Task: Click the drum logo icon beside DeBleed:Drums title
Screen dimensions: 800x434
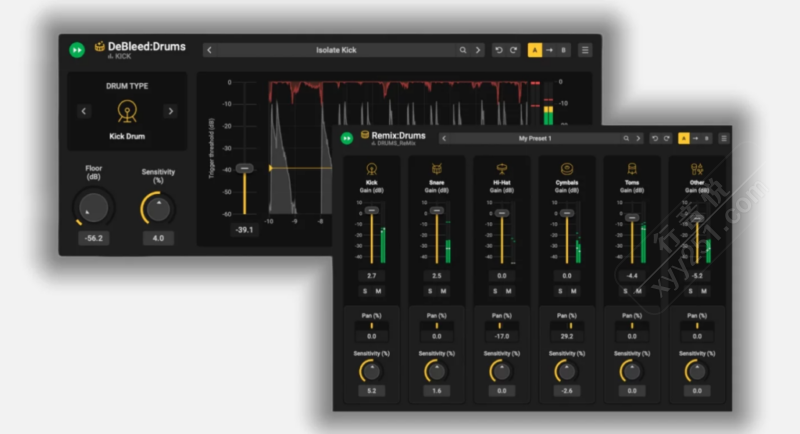Action: click(99, 46)
